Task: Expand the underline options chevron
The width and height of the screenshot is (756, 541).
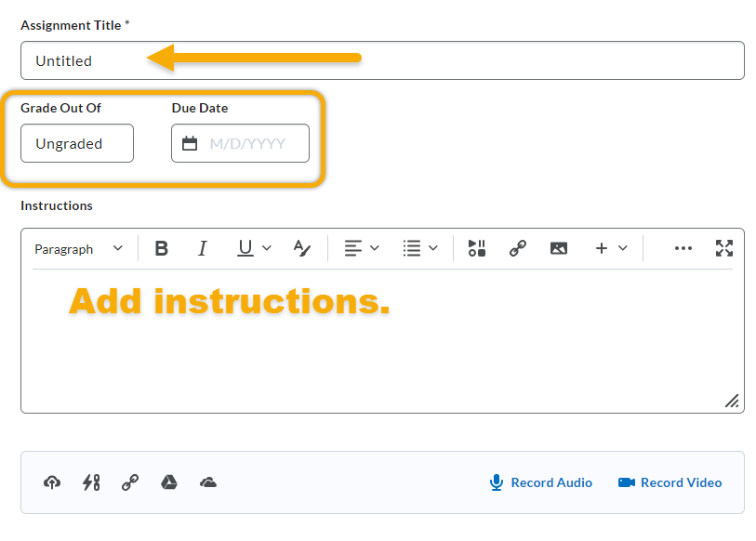Action: coord(267,248)
